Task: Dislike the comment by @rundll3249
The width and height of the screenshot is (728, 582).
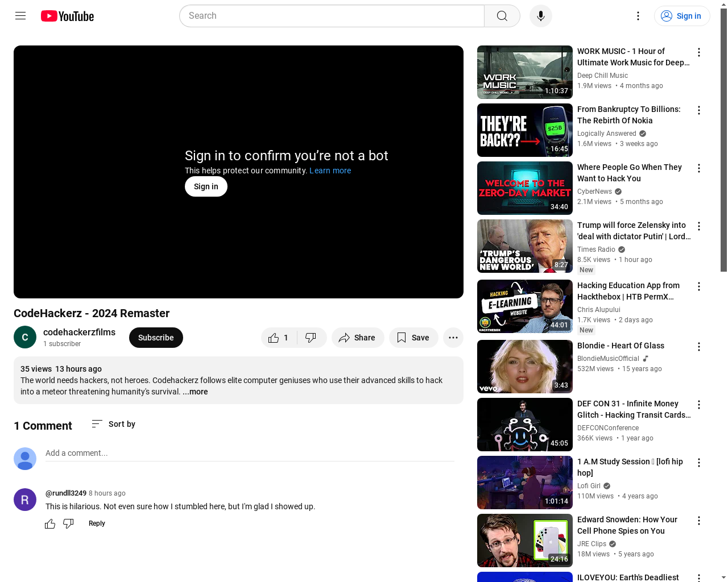Action: pos(68,523)
